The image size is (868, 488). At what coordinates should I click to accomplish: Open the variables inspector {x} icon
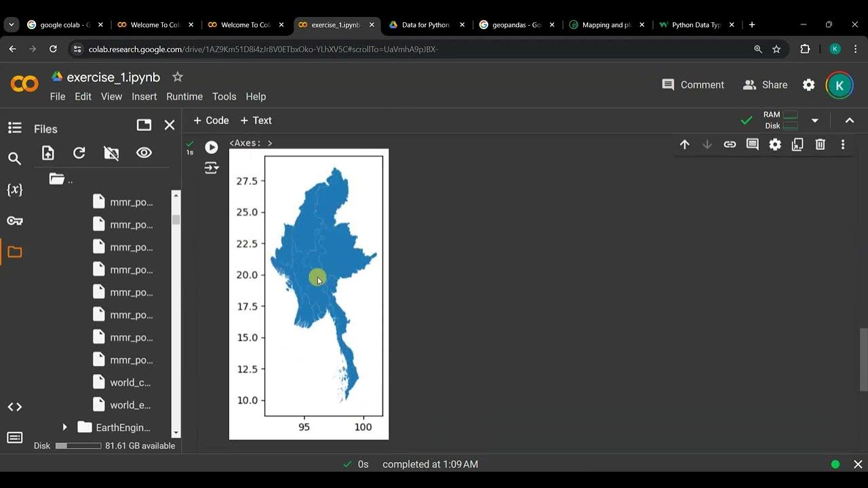point(14,190)
